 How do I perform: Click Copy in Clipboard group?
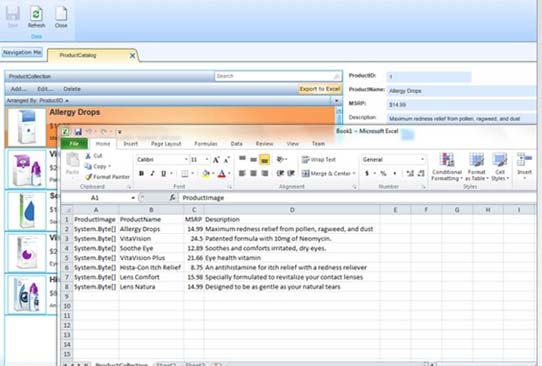click(98, 167)
